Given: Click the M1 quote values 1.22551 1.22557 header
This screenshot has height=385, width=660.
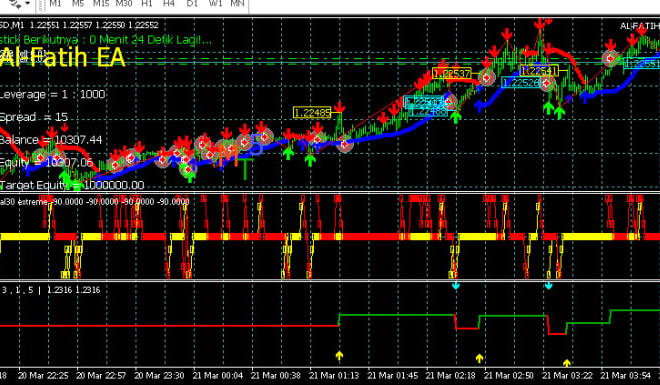Looking at the screenshot, I should [79, 25].
